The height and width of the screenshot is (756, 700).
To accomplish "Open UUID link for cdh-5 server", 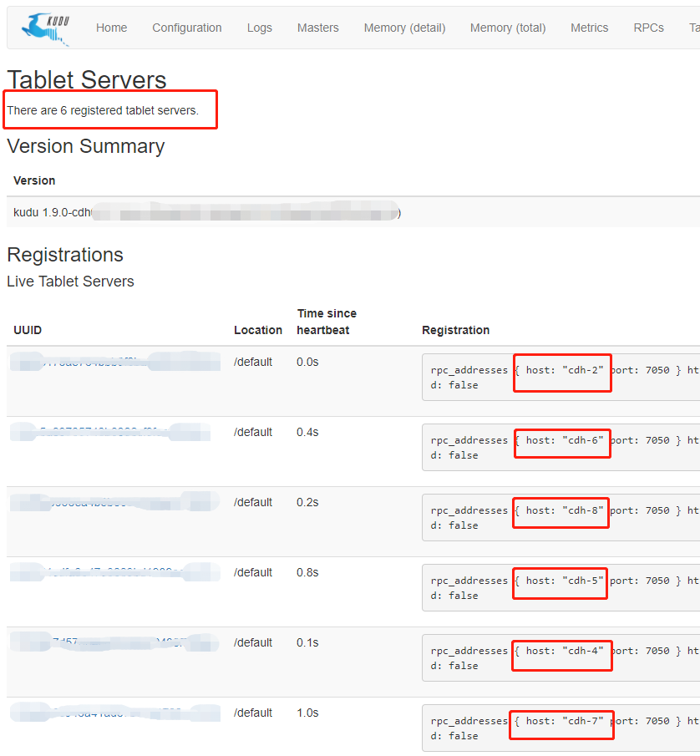I will 115,572.
